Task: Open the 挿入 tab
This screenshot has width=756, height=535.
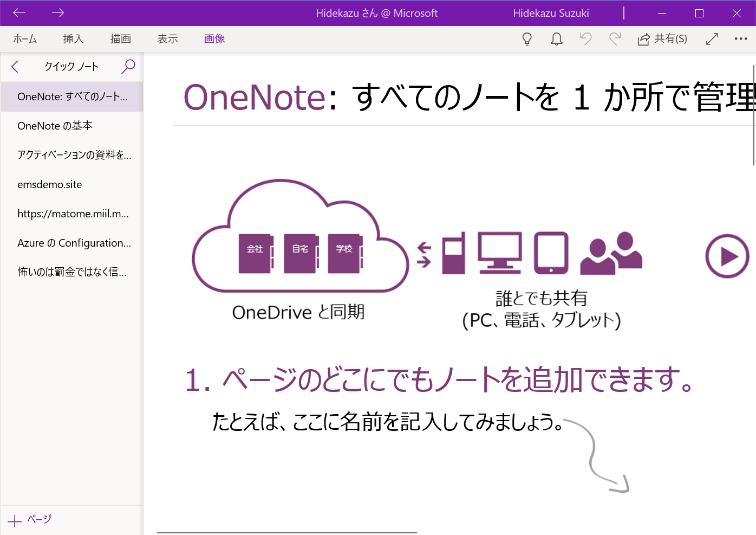Action: click(x=73, y=39)
